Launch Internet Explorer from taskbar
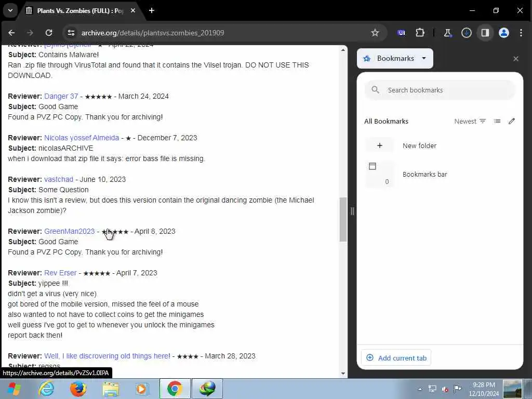 click(46, 389)
